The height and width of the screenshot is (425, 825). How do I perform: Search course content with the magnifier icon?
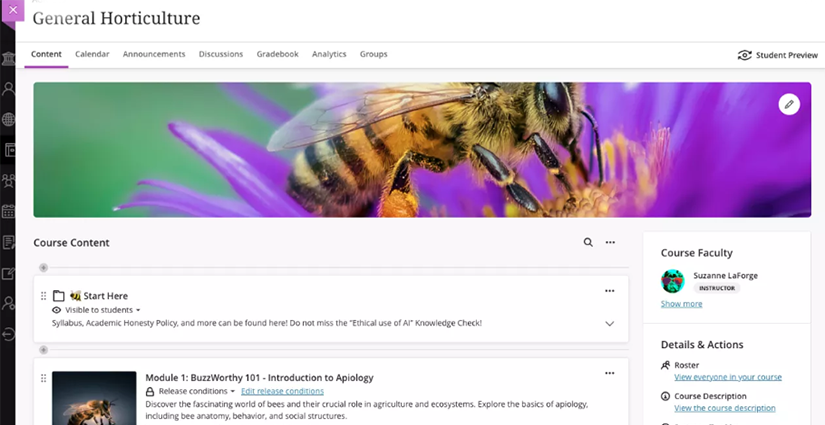pyautogui.click(x=588, y=243)
